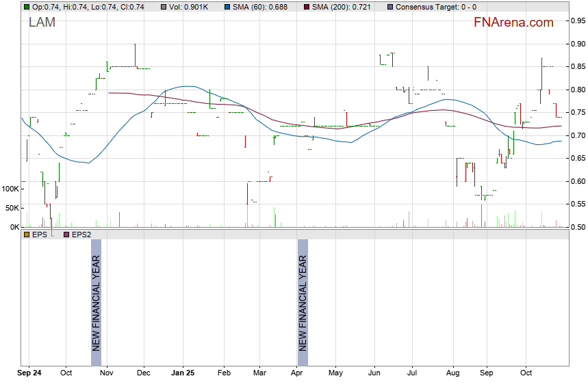The width and height of the screenshot is (588, 387).
Task: Click the purple Consensus Target legend square
Action: click(x=389, y=7)
